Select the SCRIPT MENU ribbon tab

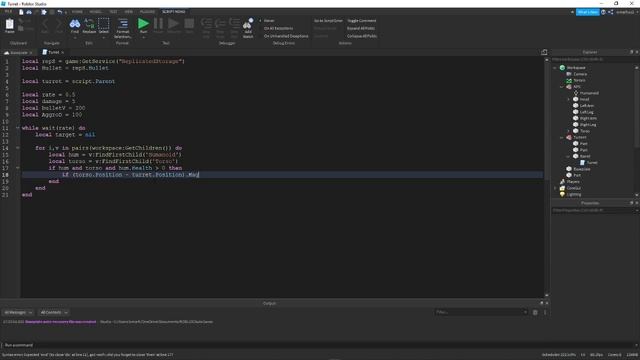click(173, 12)
